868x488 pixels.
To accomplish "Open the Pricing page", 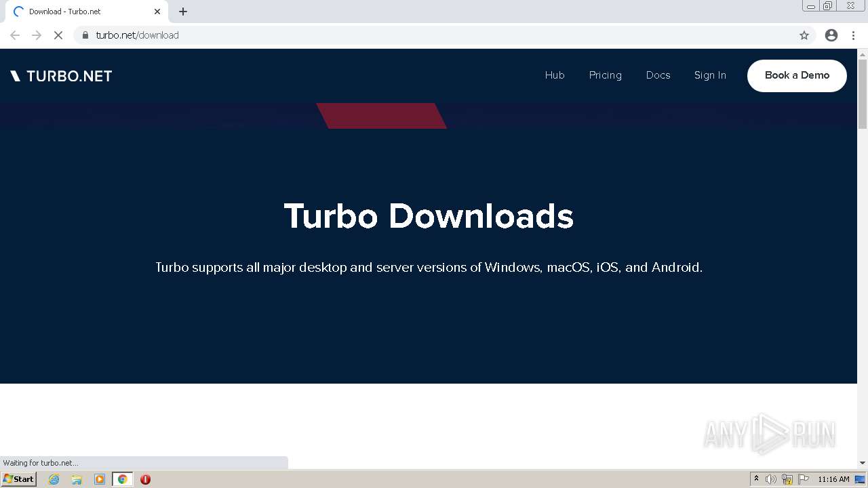I will [606, 75].
